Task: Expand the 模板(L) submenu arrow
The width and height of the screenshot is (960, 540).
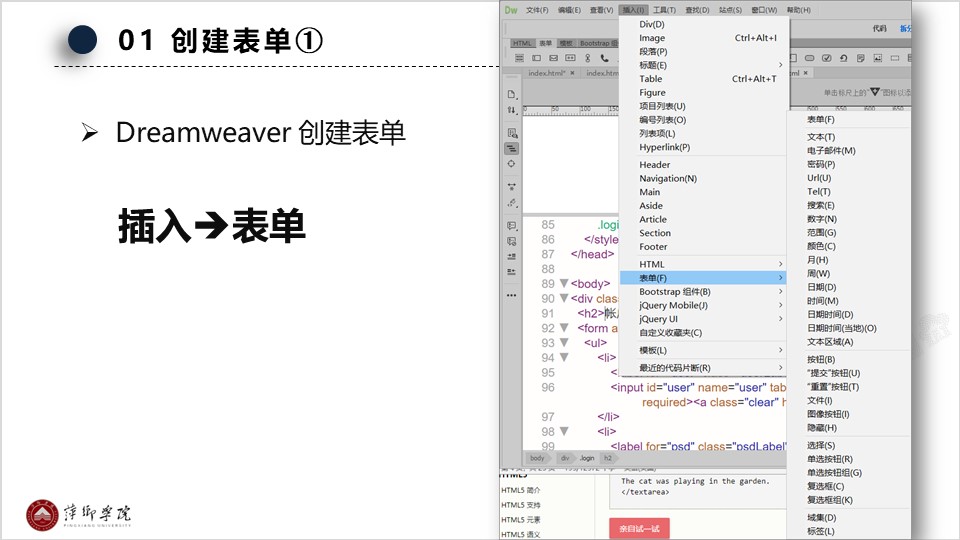Action: coord(781,350)
